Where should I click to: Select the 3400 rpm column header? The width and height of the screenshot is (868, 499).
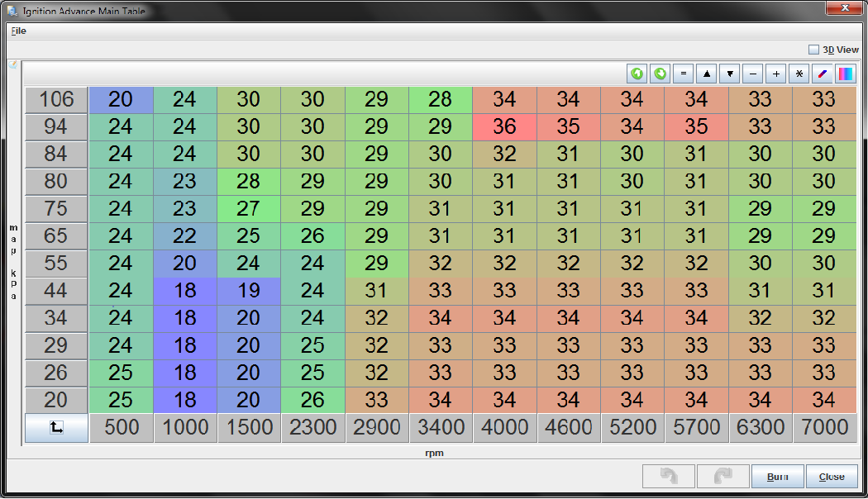point(441,428)
